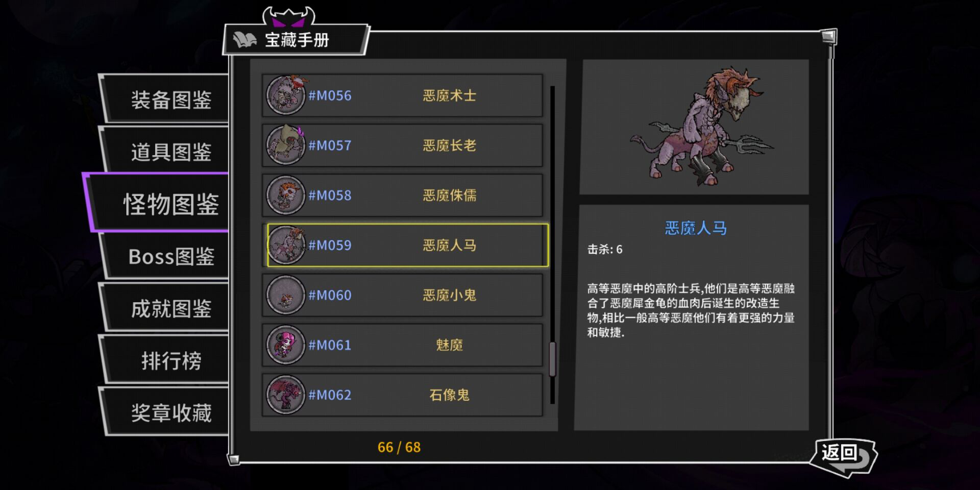Viewport: 980px width, 490px height.
Task: Click the 恶魔人马 monster artwork preview
Action: point(701,126)
